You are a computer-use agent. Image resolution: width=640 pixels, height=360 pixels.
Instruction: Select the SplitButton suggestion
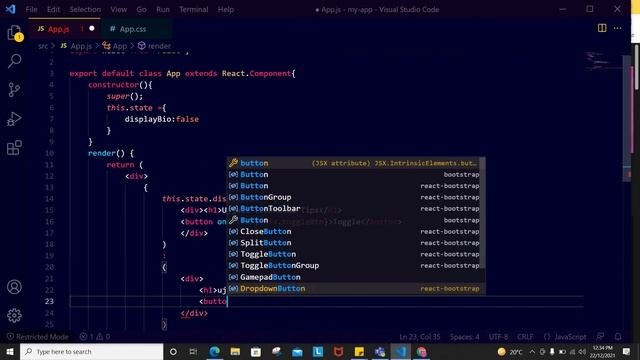353,243
